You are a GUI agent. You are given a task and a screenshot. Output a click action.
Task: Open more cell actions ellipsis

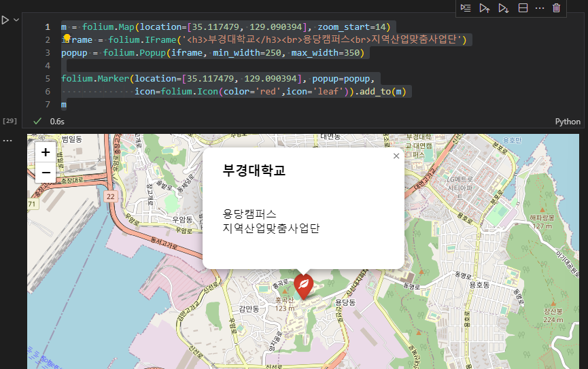(x=540, y=8)
